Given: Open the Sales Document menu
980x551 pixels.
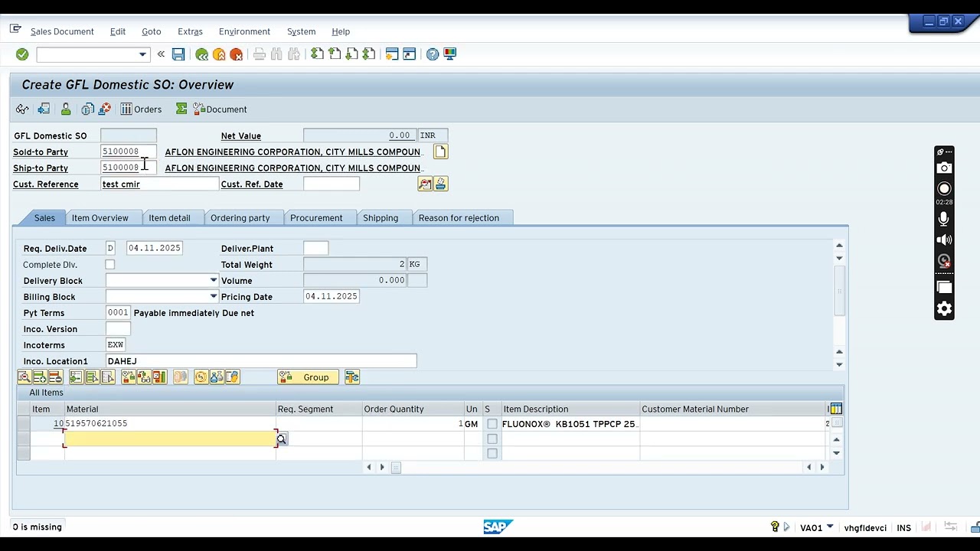Looking at the screenshot, I should pyautogui.click(x=62, y=31).
